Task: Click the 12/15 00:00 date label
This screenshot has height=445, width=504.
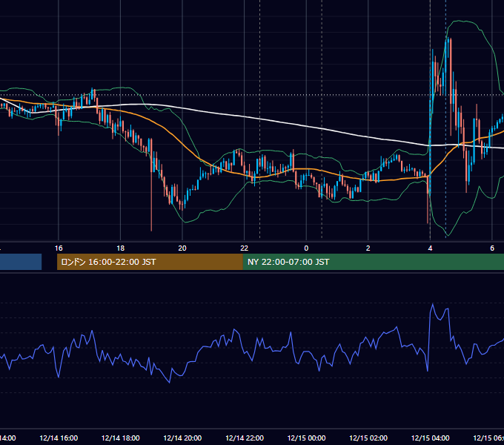Action: [x=306, y=438]
